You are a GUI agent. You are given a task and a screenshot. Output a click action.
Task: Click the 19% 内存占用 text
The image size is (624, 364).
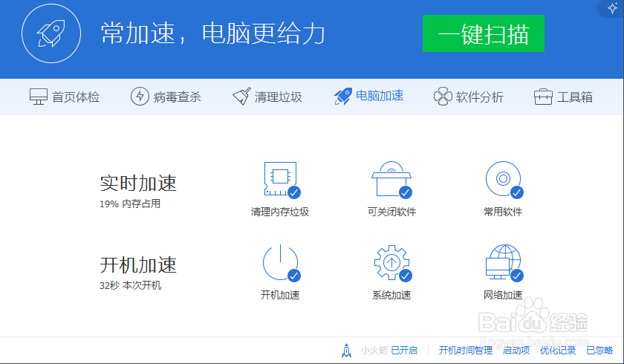point(130,204)
